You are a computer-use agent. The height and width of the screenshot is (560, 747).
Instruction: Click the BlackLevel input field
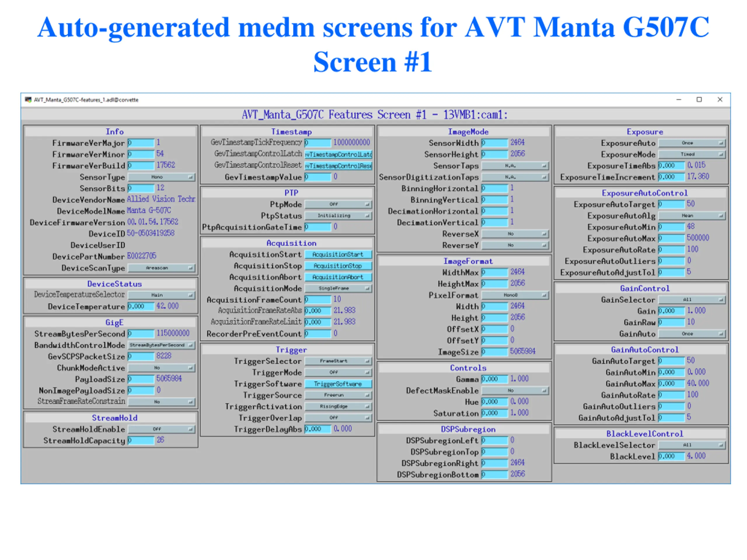[x=671, y=457]
